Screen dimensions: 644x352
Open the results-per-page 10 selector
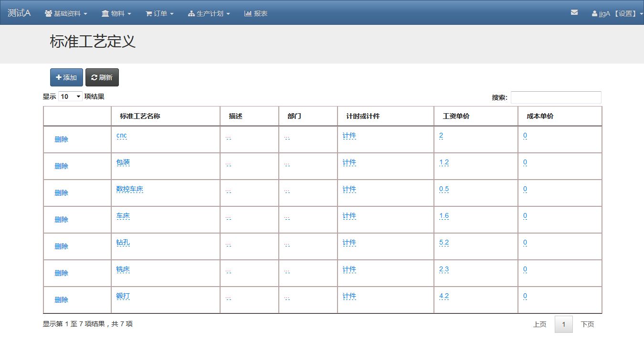point(70,96)
